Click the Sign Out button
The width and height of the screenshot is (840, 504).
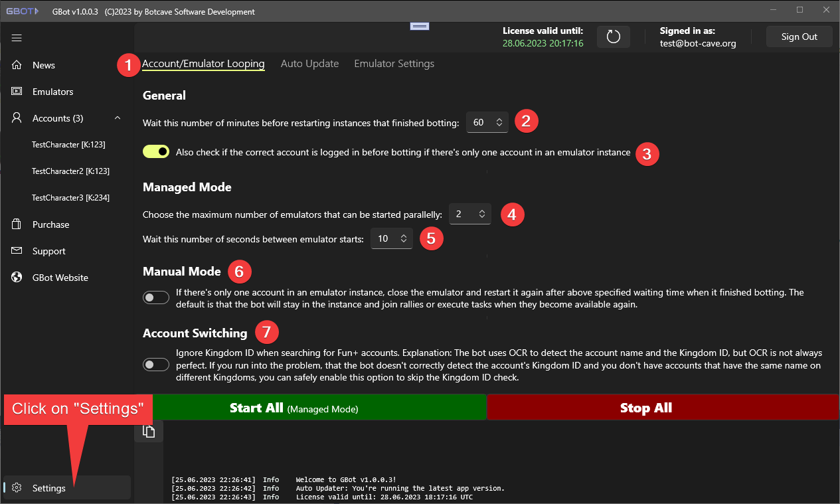point(799,37)
